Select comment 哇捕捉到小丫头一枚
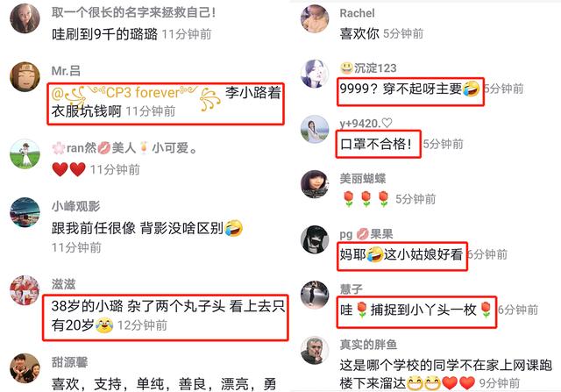Screen dimensions: 561x392 click(x=416, y=310)
